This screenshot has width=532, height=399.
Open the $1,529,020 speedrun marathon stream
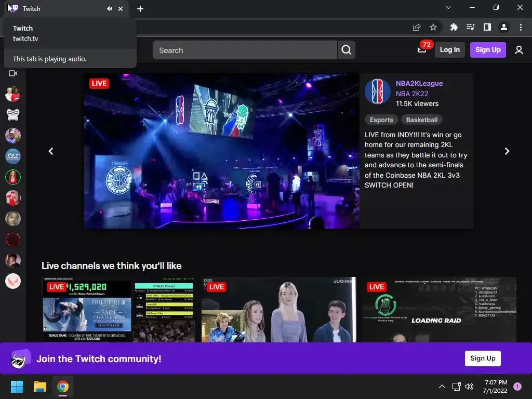tap(118, 310)
